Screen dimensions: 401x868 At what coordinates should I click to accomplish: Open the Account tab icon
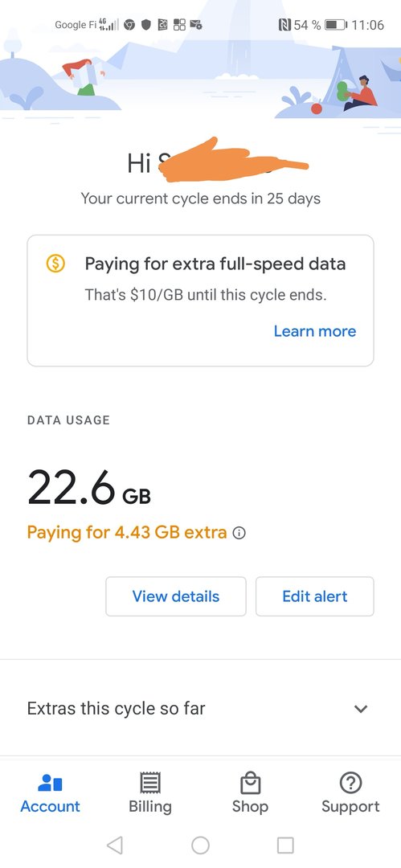[x=50, y=783]
